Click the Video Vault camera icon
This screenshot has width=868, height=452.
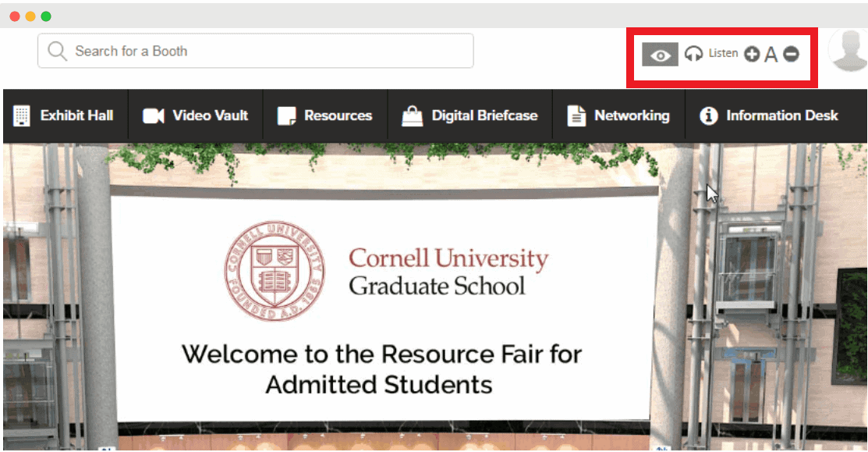[x=154, y=116]
